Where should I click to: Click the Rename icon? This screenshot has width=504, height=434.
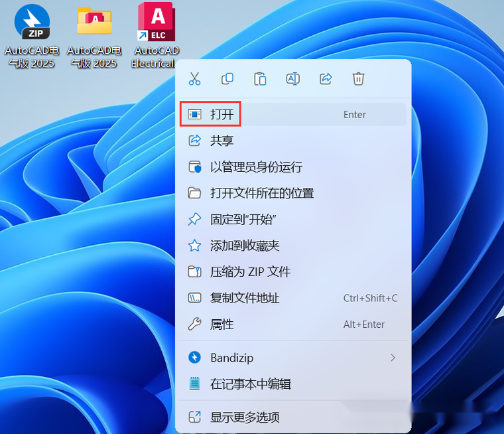pyautogui.click(x=293, y=79)
